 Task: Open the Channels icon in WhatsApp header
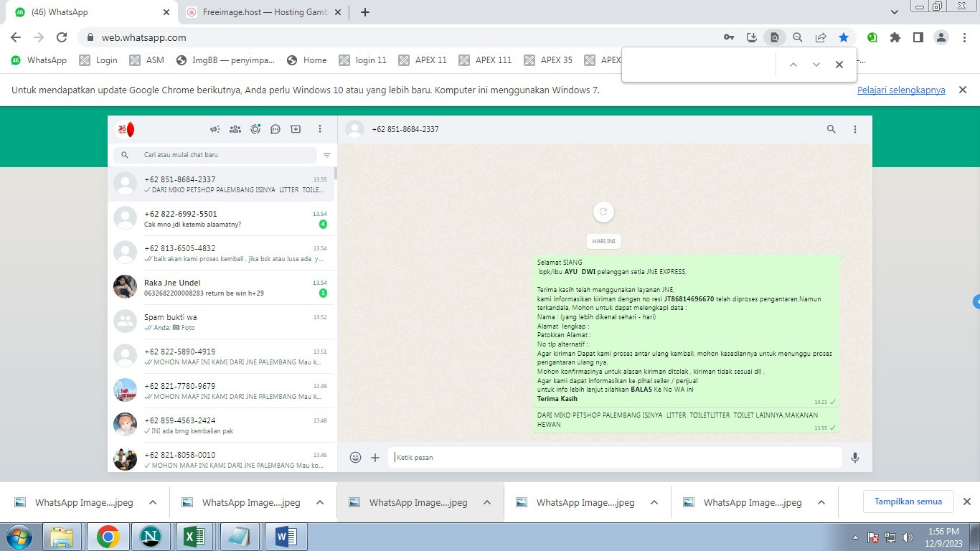(x=275, y=129)
